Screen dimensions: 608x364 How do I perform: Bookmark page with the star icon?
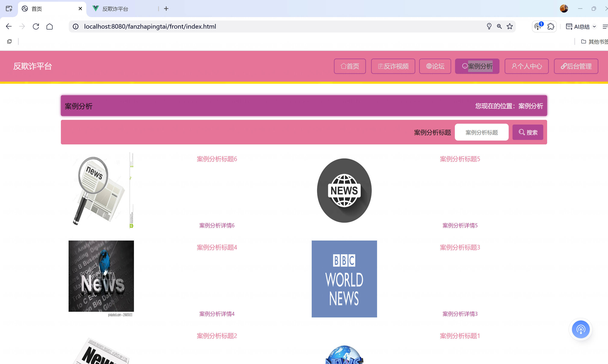click(x=510, y=26)
